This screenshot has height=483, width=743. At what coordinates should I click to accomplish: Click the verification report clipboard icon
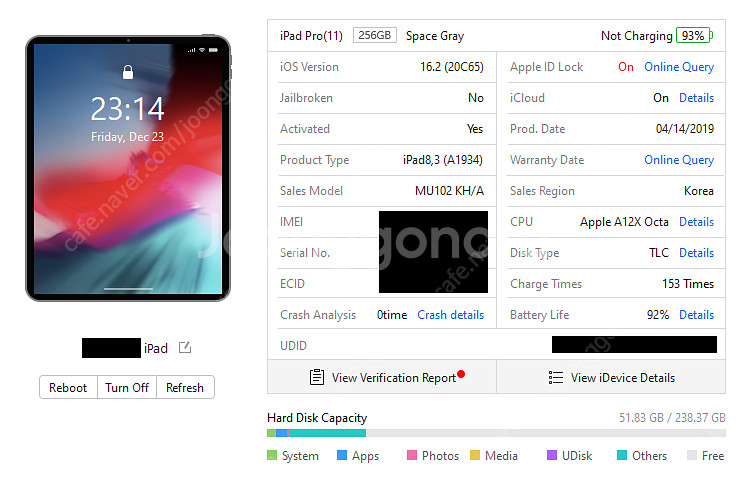pos(317,377)
